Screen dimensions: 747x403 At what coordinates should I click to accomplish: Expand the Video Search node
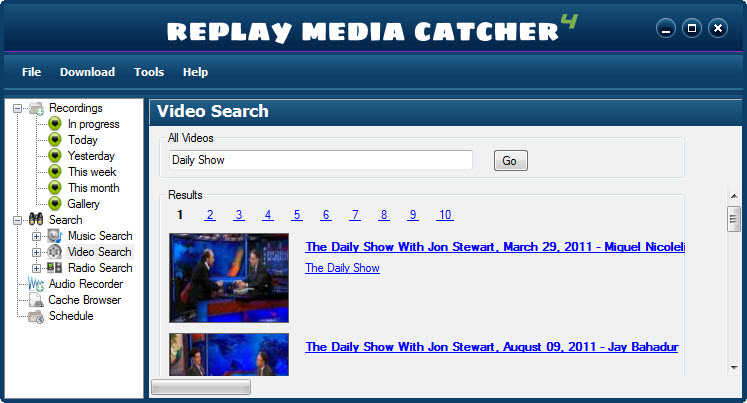[36, 252]
